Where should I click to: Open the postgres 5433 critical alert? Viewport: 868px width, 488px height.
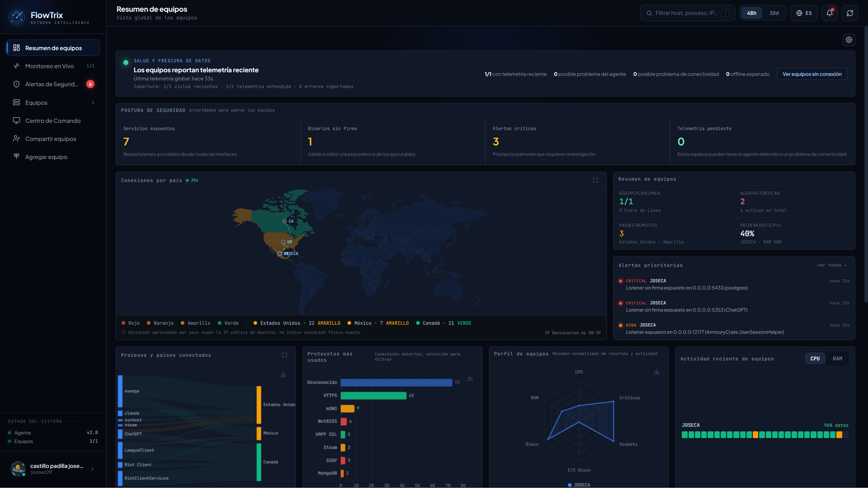point(734,284)
